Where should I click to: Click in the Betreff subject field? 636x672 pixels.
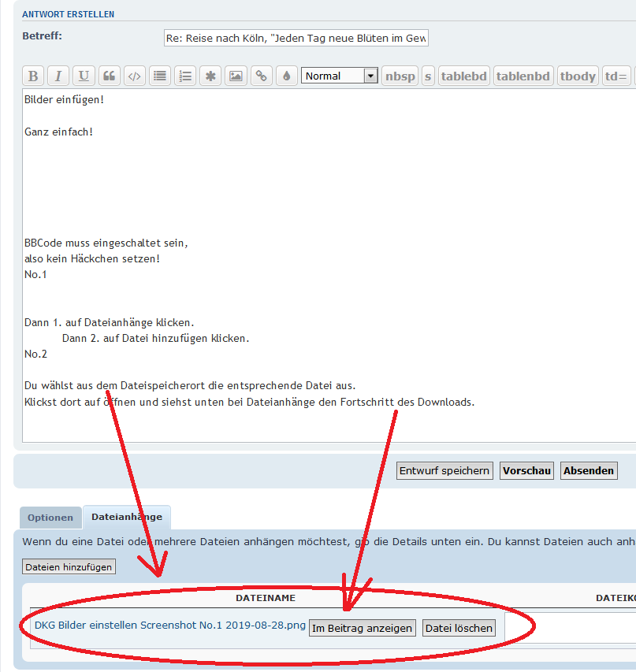pos(296,39)
